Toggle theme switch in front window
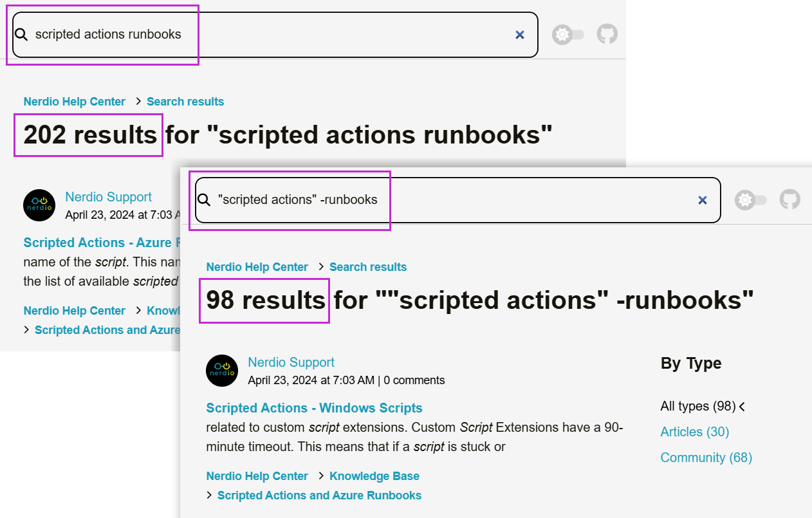Image resolution: width=812 pixels, height=518 pixels. [x=751, y=199]
